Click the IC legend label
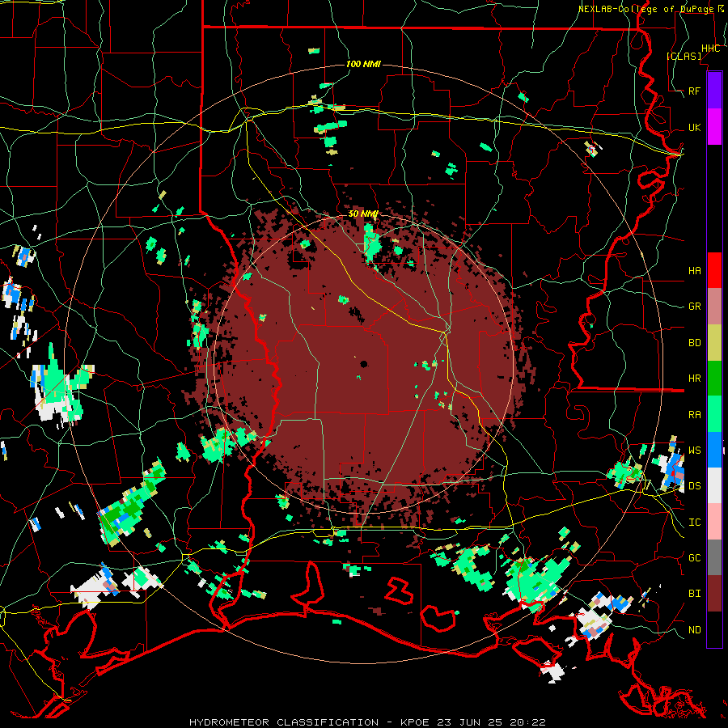The width and height of the screenshot is (728, 728). tap(695, 523)
